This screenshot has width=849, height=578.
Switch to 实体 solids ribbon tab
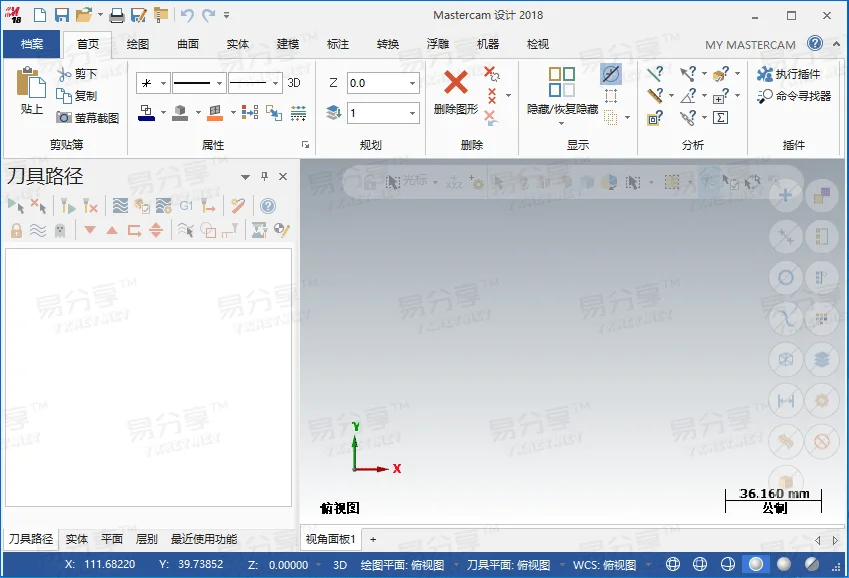[x=238, y=44]
